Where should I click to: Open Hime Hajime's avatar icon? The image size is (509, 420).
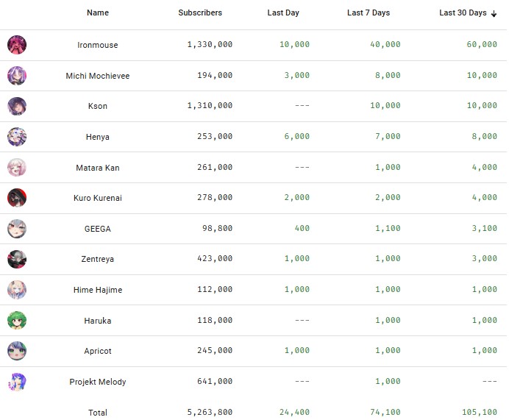[17, 290]
